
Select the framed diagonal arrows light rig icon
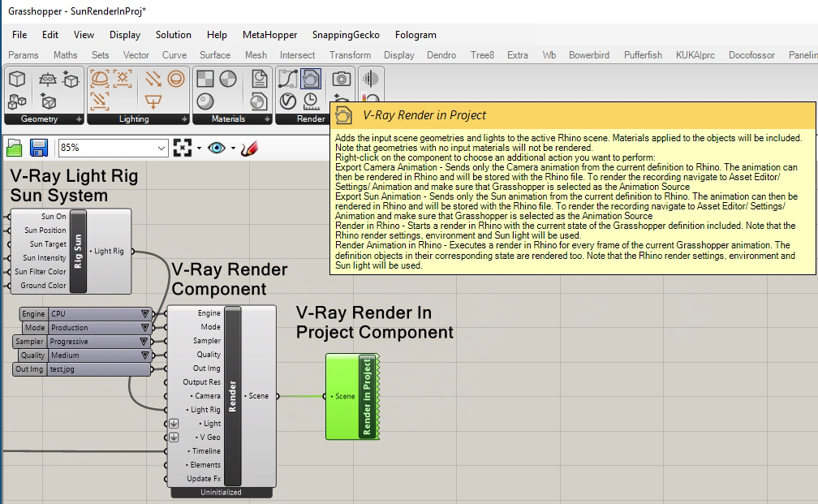(x=99, y=101)
